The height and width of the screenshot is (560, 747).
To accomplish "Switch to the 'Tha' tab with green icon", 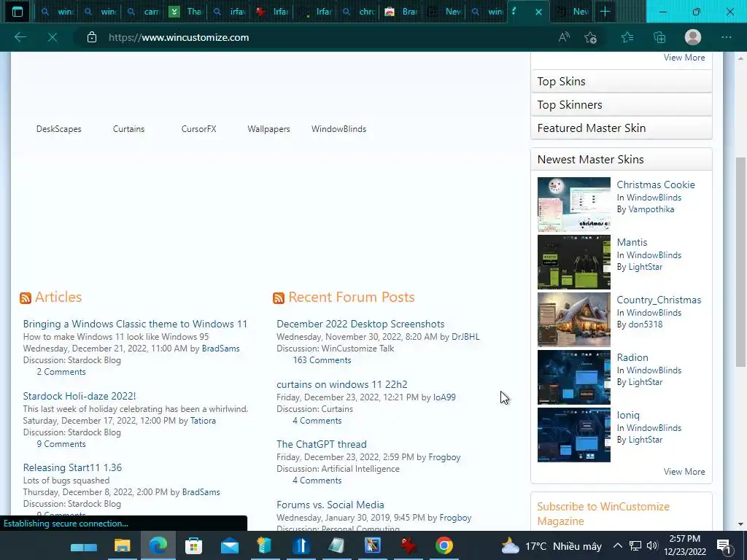I will (186, 12).
